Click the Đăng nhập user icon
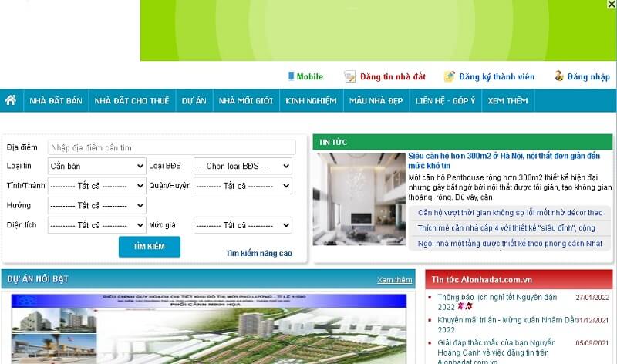Image resolution: width=617 pixels, height=364 pixels. click(x=558, y=76)
